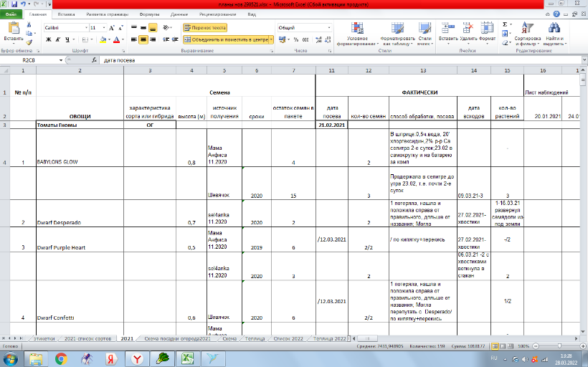The width and height of the screenshot is (588, 367).
Task: Toggle center horizontal alignment
Action: click(x=143, y=39)
